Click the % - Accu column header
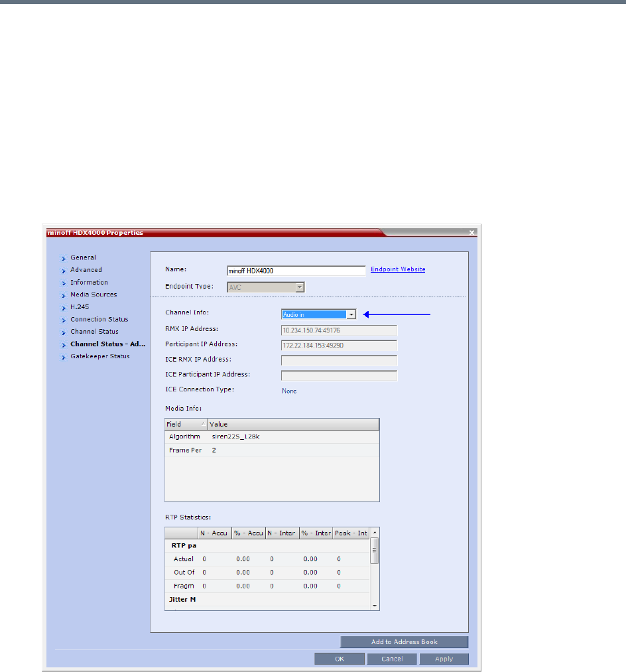 point(249,533)
